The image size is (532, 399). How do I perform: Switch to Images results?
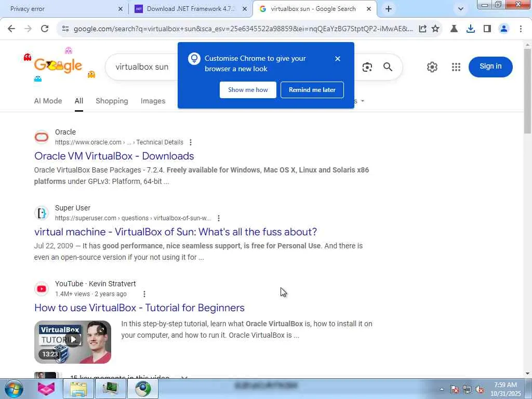click(153, 101)
